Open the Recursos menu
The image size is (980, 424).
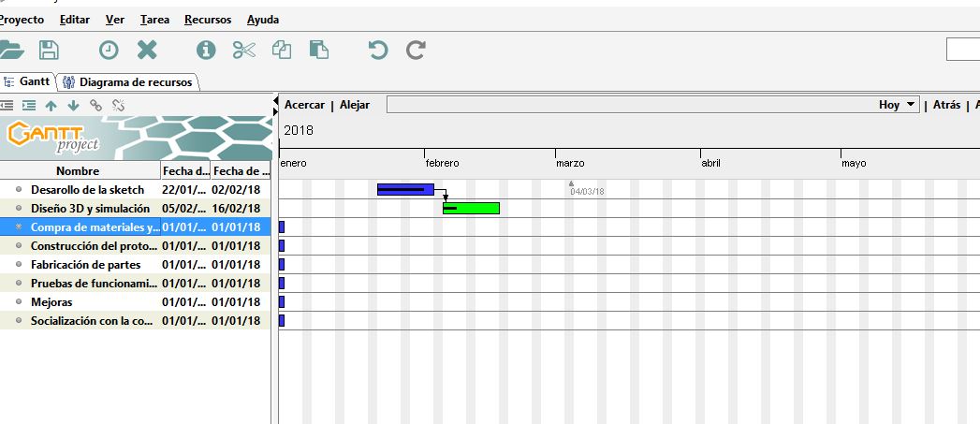(x=208, y=20)
